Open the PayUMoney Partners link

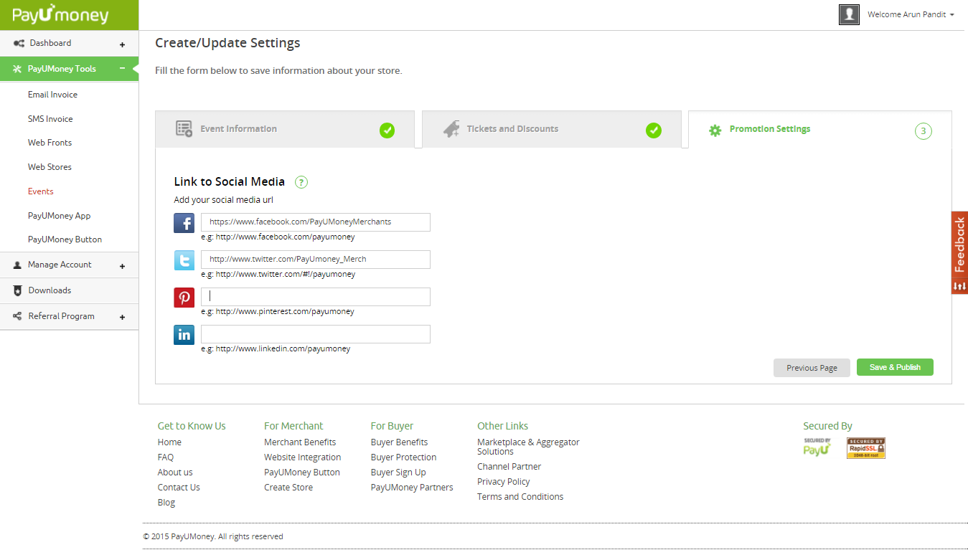(412, 488)
